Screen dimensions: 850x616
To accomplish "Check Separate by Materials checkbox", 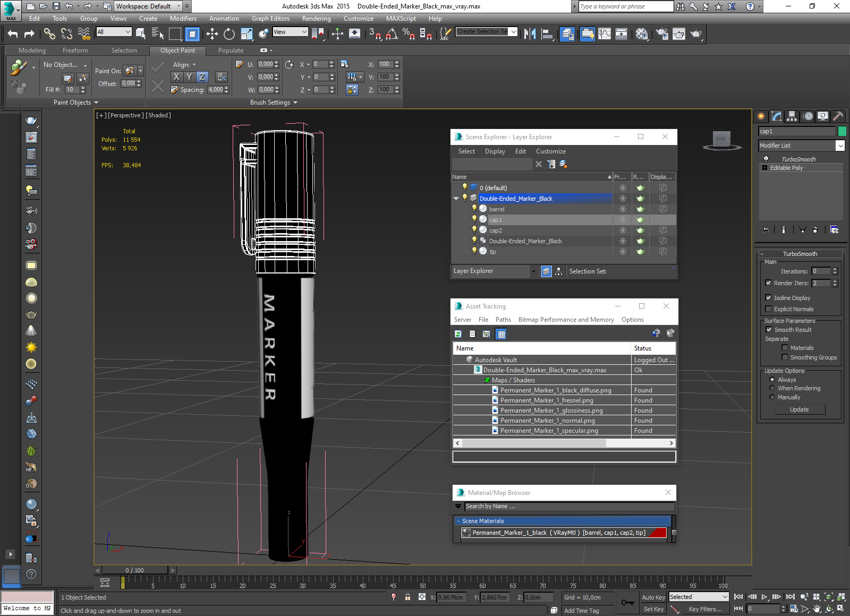I will click(x=785, y=347).
